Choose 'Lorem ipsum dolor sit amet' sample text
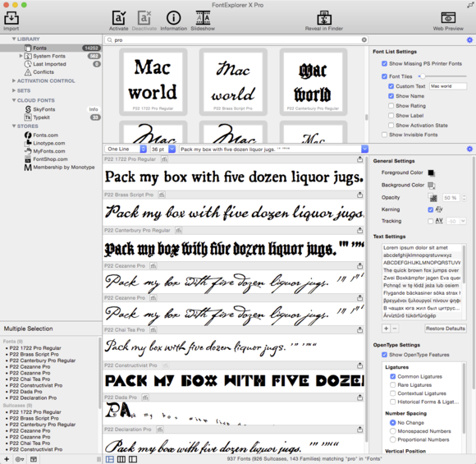Image resolution: width=476 pixels, height=464 pixels. pyautogui.click(x=421, y=248)
